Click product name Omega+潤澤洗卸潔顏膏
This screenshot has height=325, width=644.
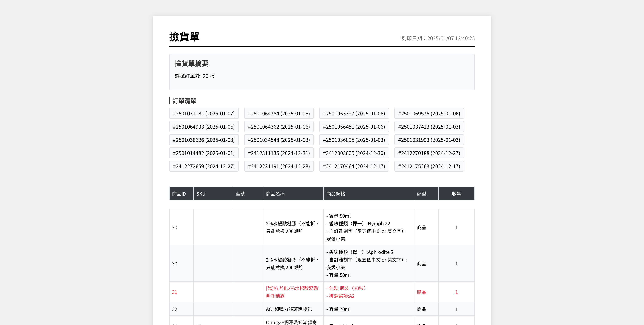(291, 322)
